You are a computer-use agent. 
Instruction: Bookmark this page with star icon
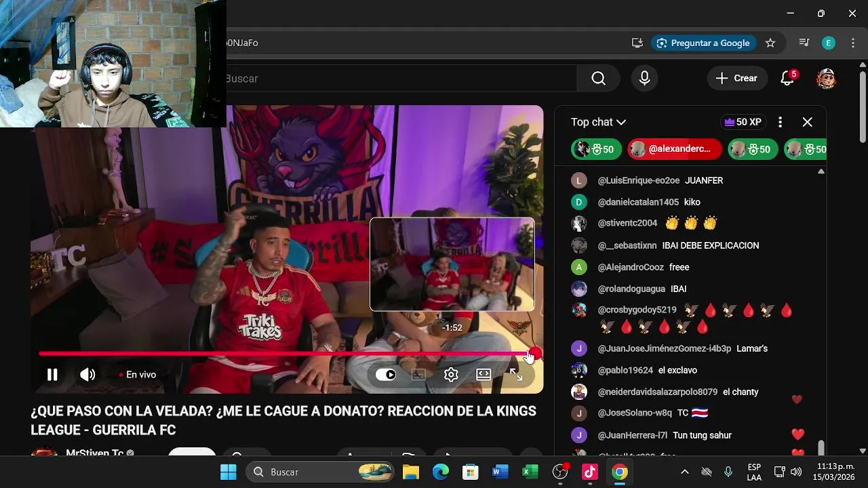(770, 43)
